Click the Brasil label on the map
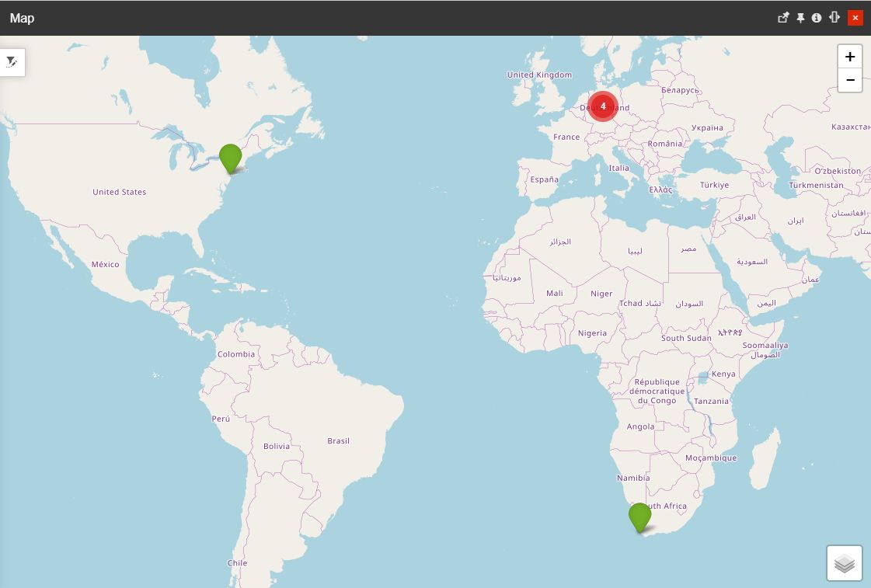Viewport: 871px width, 588px height. [x=338, y=441]
